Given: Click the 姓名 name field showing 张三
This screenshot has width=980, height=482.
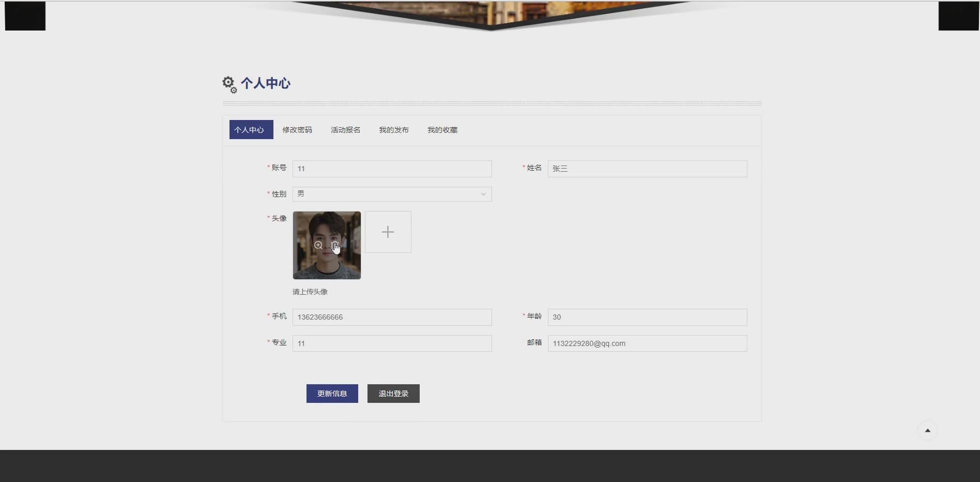Looking at the screenshot, I should 647,169.
